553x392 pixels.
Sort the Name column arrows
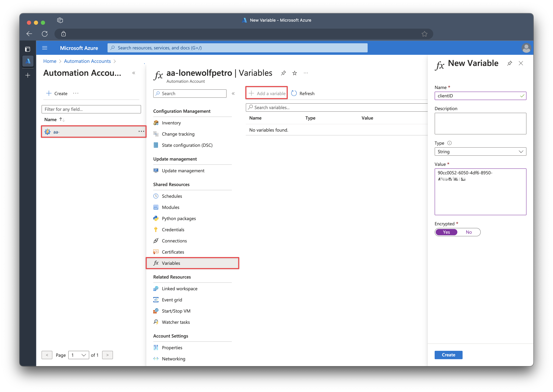[x=62, y=120]
